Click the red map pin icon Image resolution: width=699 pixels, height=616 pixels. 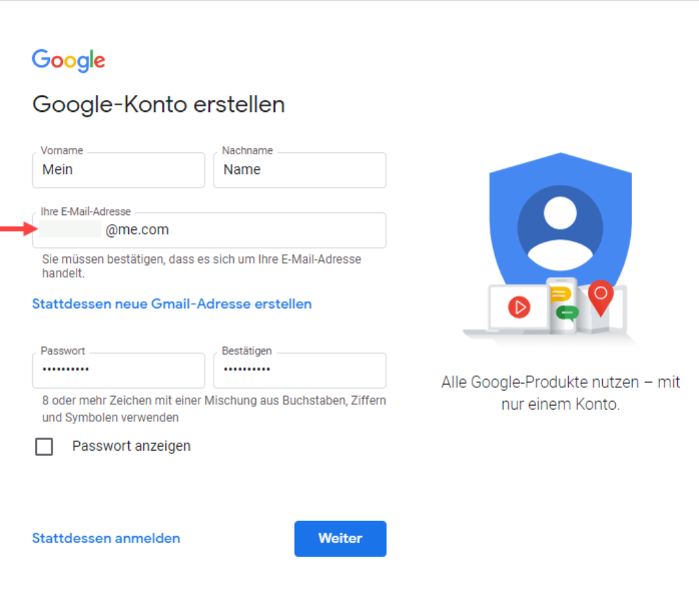pos(601,298)
